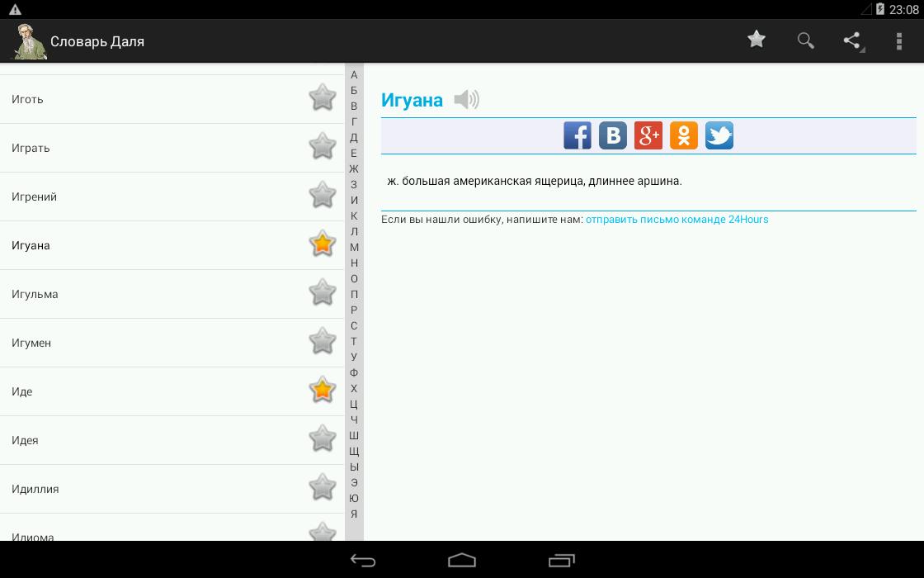The image size is (924, 578).
Task: Favorite the word Играть
Action: click(323, 145)
